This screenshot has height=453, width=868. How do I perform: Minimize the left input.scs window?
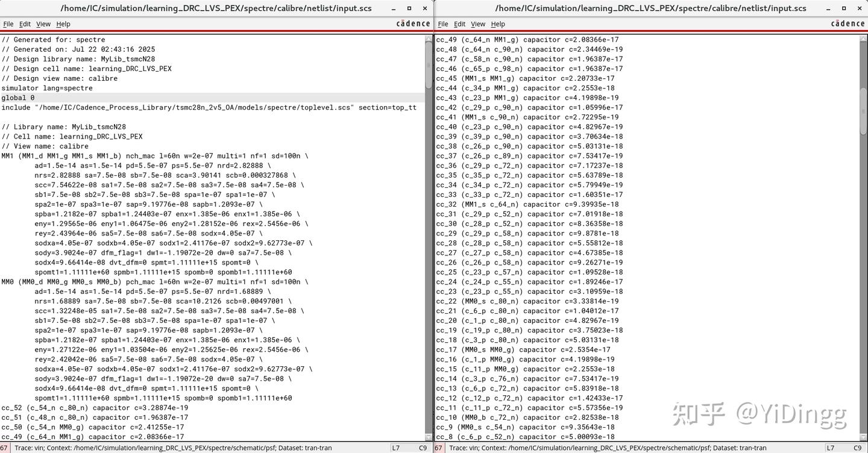pos(394,8)
